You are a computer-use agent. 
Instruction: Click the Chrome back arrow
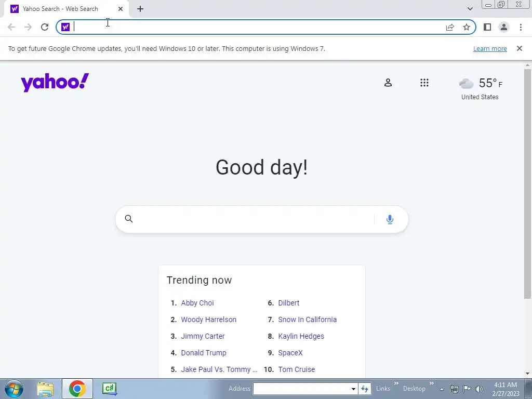pyautogui.click(x=11, y=27)
